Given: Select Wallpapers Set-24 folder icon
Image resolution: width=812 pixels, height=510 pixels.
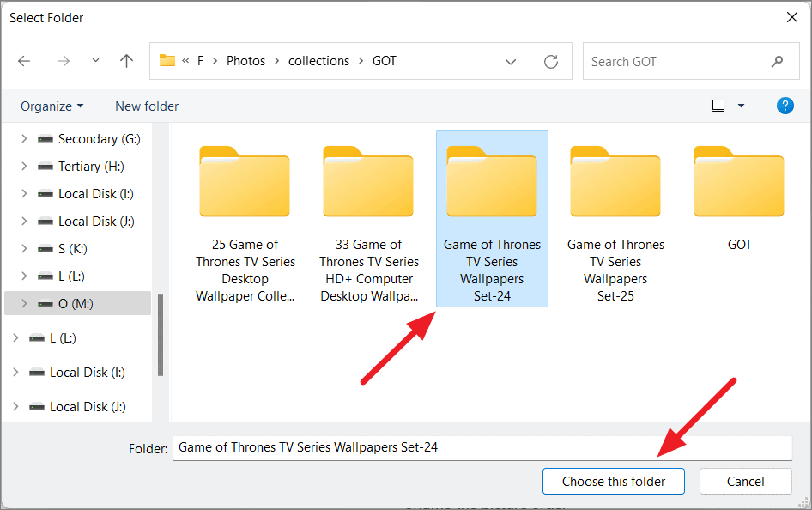Looking at the screenshot, I should pos(492,181).
